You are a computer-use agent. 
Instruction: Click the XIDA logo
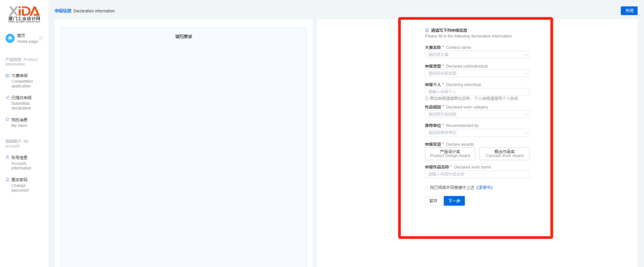pos(24,14)
